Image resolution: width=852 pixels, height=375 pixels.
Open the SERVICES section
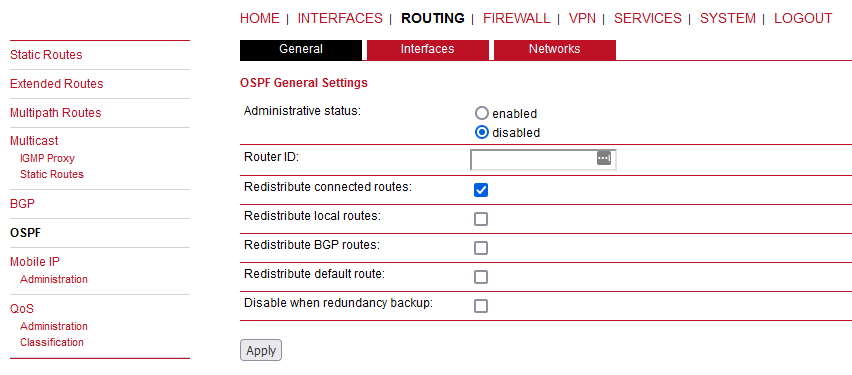648,18
